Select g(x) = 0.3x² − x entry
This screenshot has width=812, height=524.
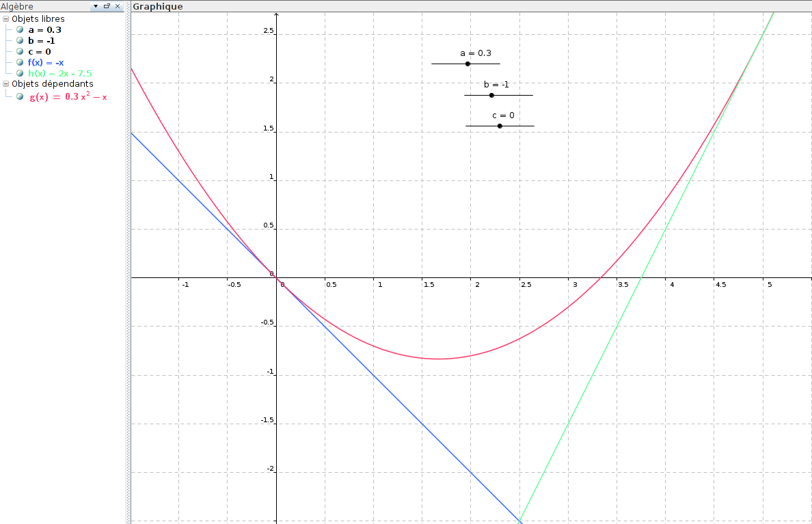click(68, 97)
